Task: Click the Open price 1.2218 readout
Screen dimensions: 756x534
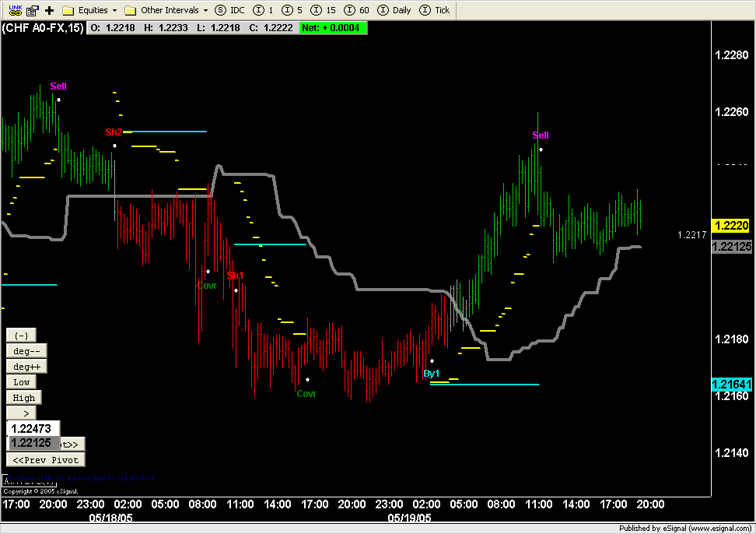Action: (x=113, y=28)
